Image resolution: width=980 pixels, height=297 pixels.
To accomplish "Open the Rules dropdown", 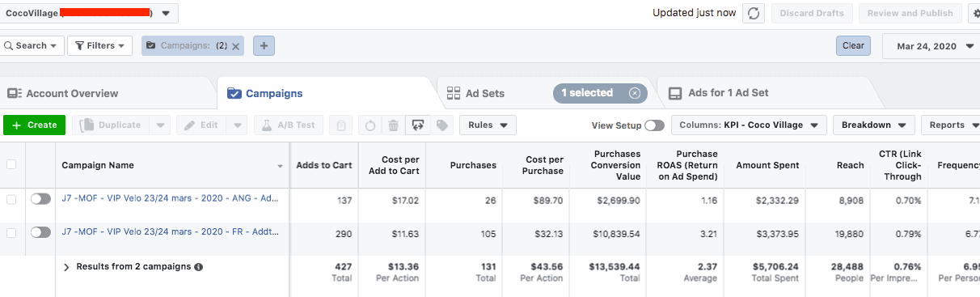I will (x=488, y=125).
